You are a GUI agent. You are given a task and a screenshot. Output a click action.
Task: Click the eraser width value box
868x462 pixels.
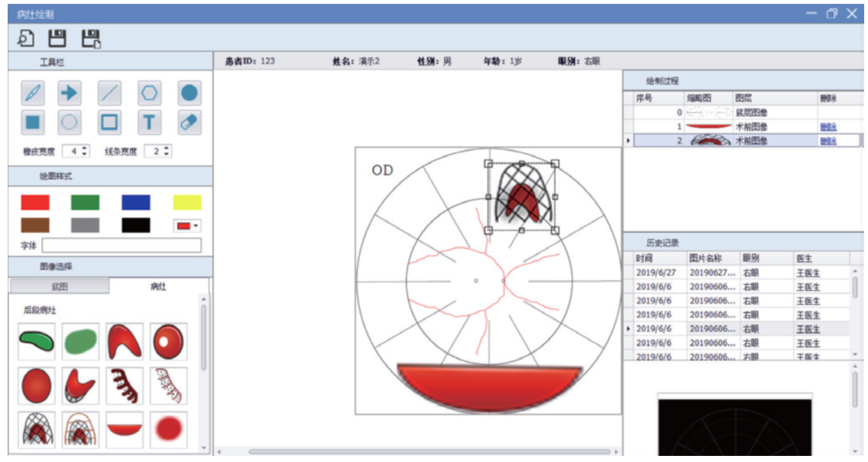click(x=72, y=151)
